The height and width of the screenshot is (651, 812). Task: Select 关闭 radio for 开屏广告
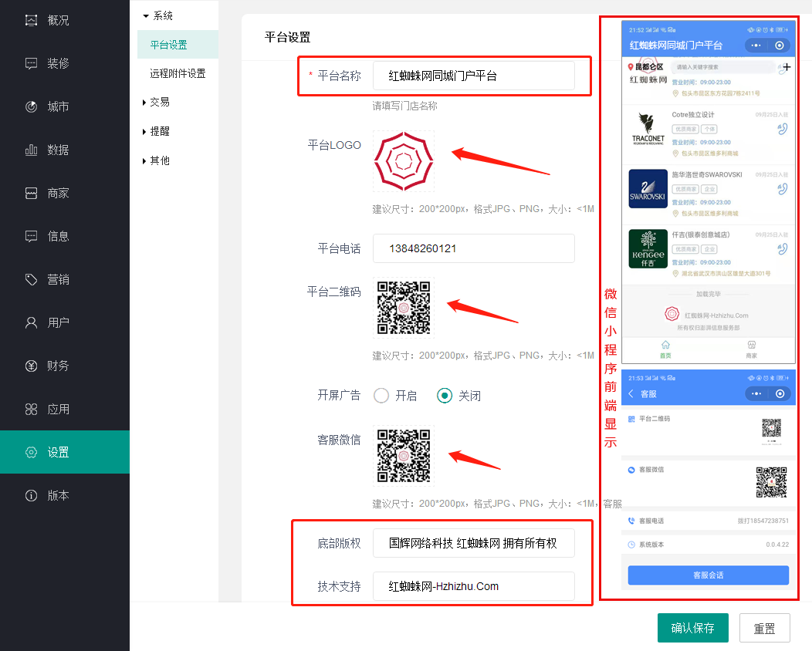(x=445, y=396)
